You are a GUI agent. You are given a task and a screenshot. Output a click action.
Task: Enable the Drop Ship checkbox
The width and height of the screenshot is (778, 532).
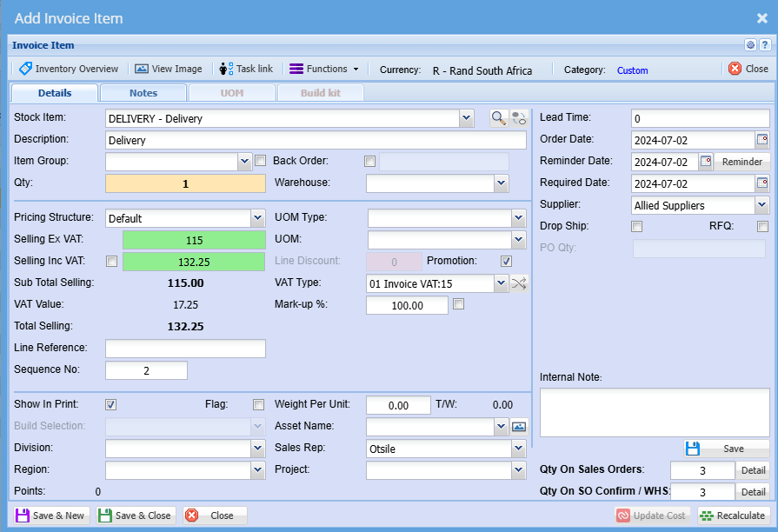(637, 227)
